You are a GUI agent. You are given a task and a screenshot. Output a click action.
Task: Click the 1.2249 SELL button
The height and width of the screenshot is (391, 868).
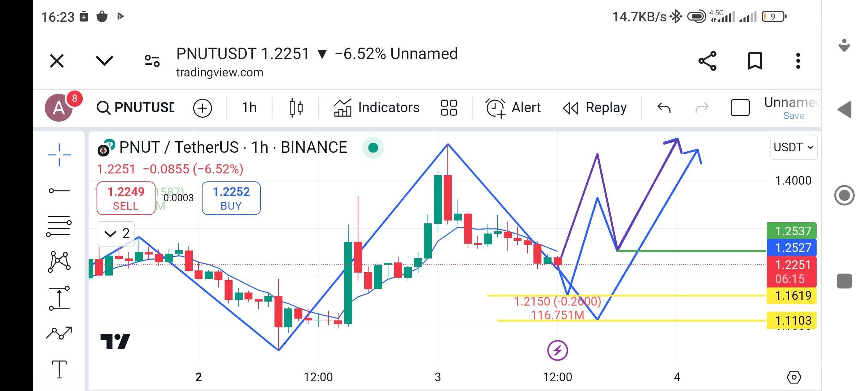click(126, 198)
